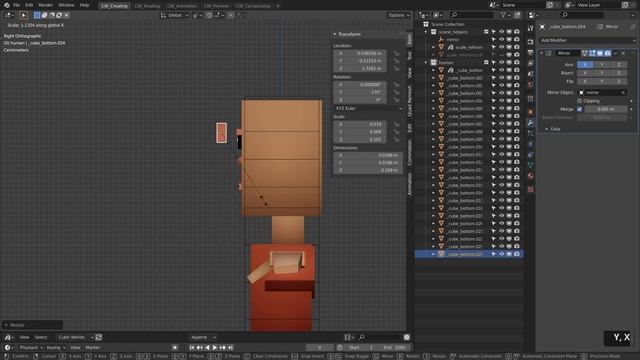Open the Help menu
The image size is (640, 360).
coord(84,5)
